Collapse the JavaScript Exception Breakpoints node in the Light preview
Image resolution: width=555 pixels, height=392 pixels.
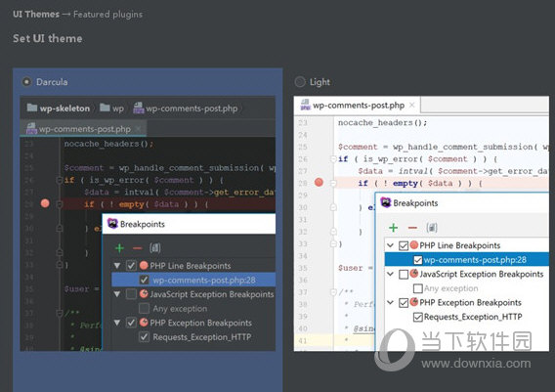[x=390, y=274]
